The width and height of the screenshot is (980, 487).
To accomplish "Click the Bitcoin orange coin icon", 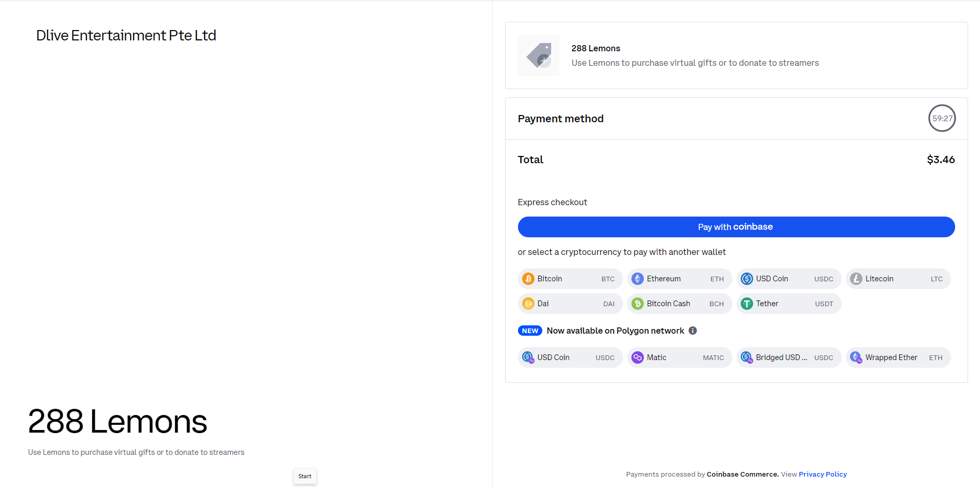I will [x=528, y=279].
